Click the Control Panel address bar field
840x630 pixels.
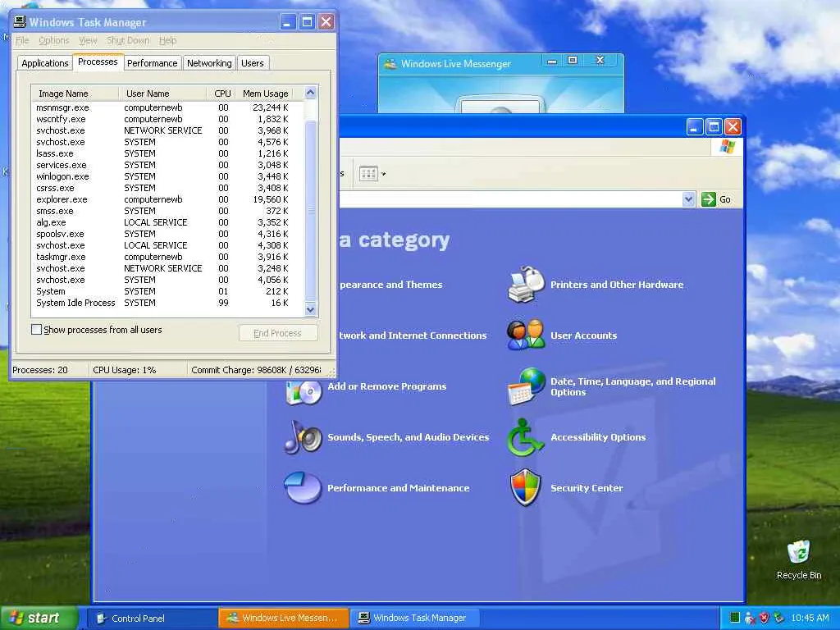510,199
